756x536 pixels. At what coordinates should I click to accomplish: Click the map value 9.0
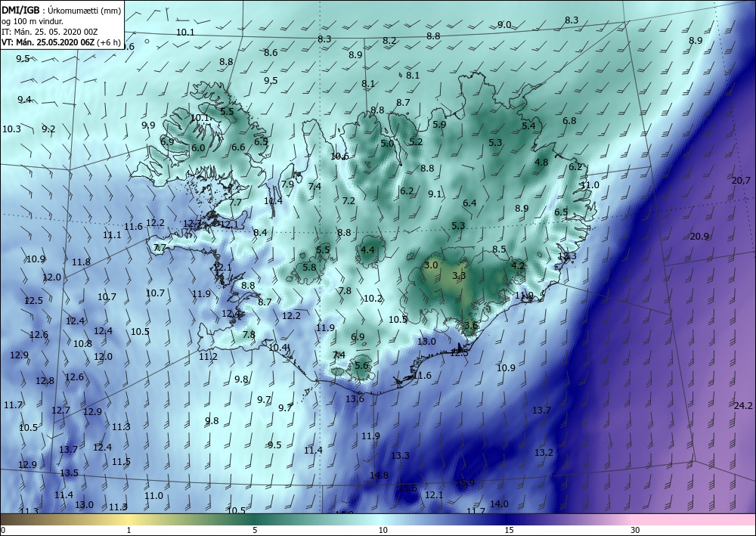[504, 25]
